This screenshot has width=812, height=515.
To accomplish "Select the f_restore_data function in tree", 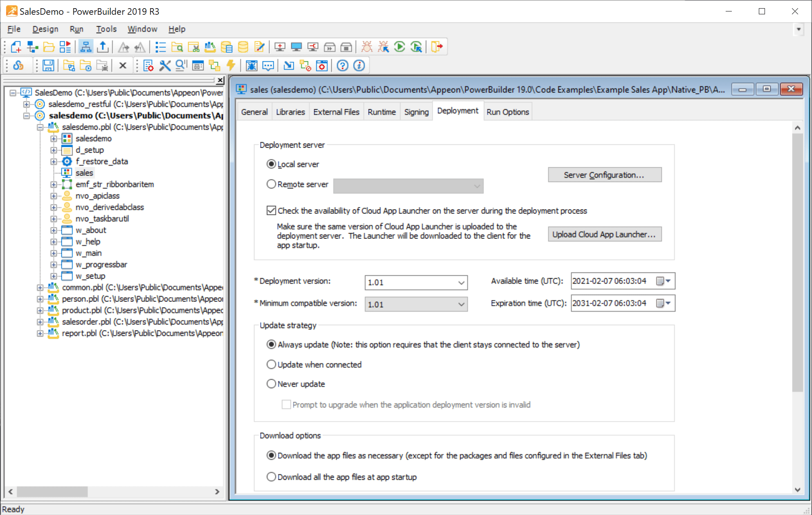I will 101,162.
